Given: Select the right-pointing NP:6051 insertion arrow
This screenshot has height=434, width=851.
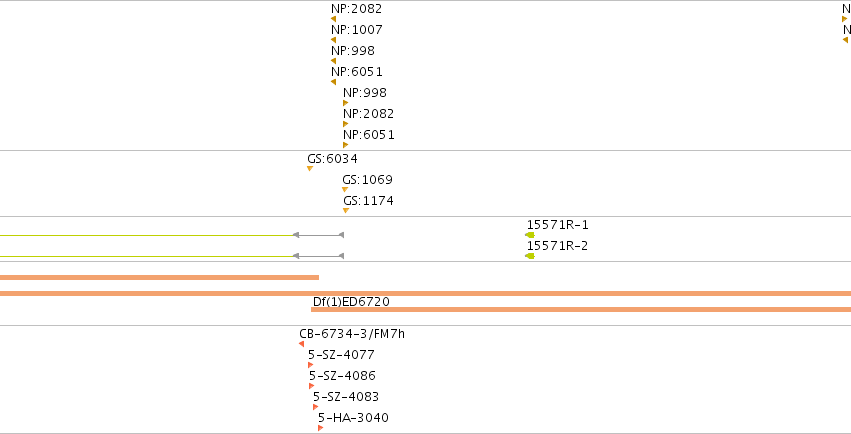Looking at the screenshot, I should pyautogui.click(x=345, y=145).
